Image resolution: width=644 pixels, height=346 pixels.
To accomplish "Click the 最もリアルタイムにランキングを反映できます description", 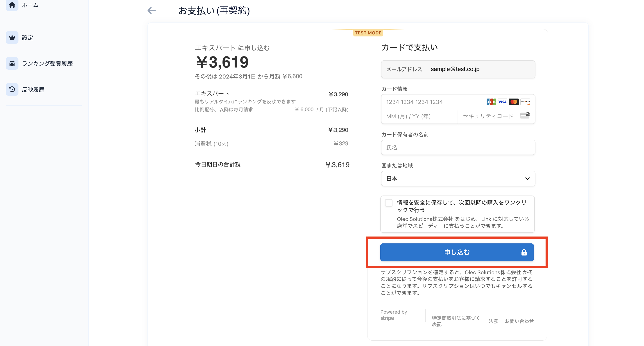I will coord(245,101).
